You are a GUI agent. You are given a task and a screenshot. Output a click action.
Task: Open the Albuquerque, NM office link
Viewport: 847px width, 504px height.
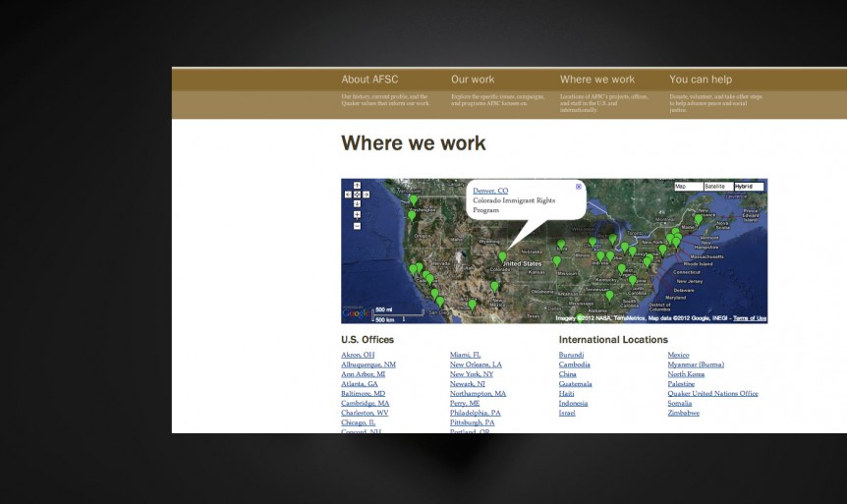click(x=368, y=364)
